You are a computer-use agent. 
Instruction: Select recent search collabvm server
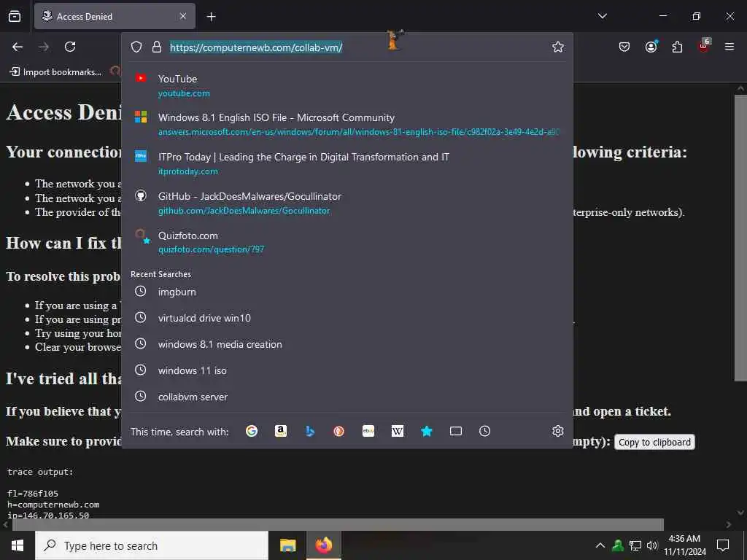[347, 396]
